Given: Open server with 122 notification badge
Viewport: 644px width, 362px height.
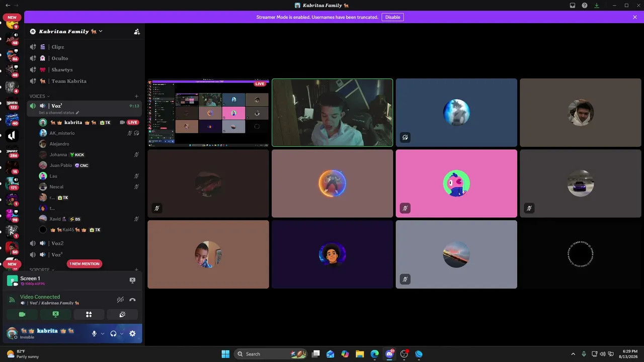Looking at the screenshot, I should 12,103.
